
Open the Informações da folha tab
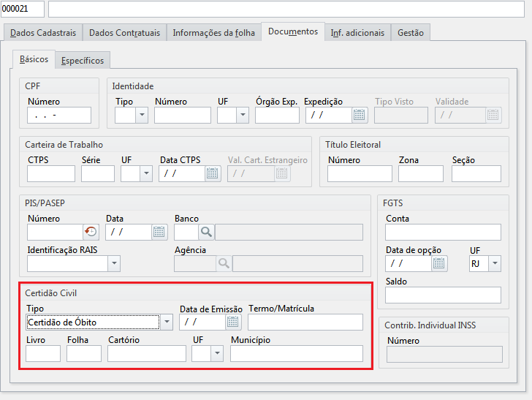[213, 33]
